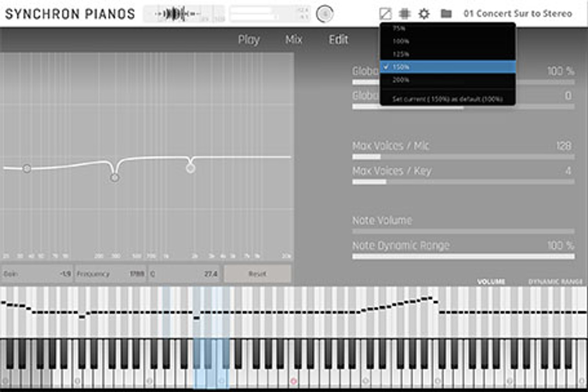Adjust the Note Dynamic Range slider
Viewport: 588px width, 392px height.
[463, 256]
